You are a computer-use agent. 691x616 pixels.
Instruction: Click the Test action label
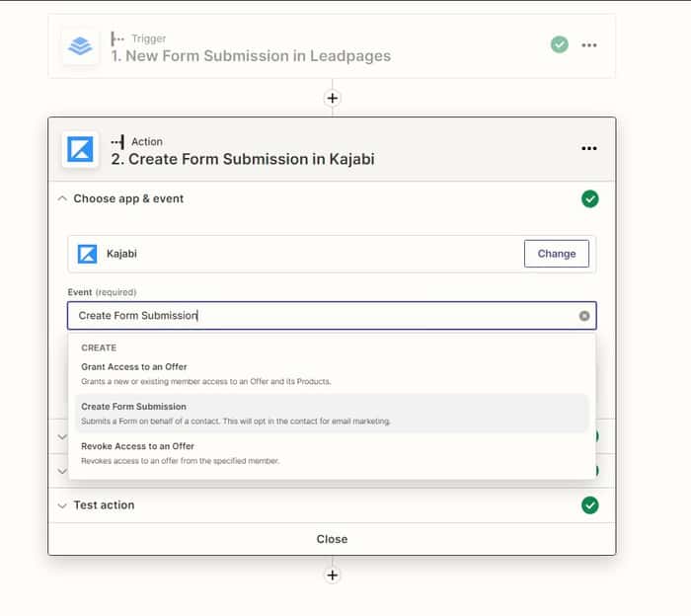point(104,505)
